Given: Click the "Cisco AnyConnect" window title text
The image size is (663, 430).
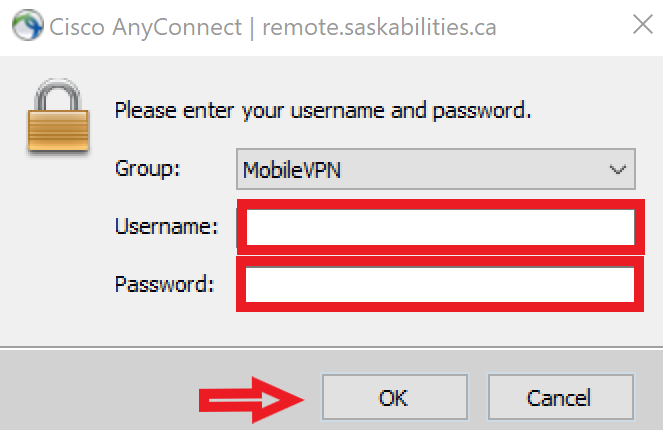Looking at the screenshot, I should (145, 27).
